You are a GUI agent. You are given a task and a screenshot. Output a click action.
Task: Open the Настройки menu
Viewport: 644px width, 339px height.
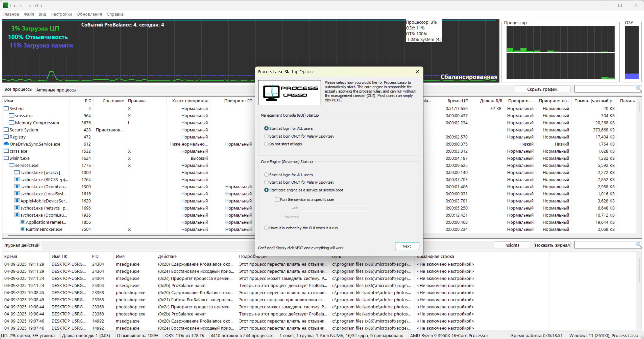(61, 14)
